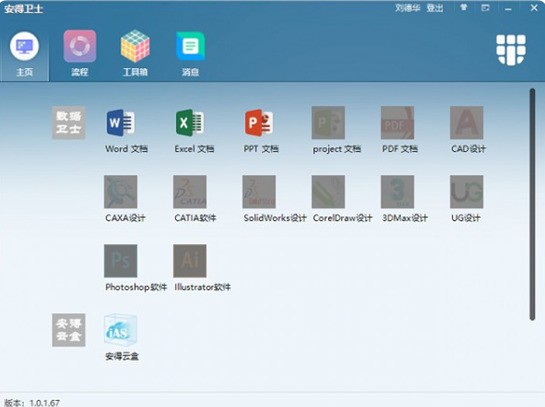The height and width of the screenshot is (407, 545).
Task: Switch to the 主页 tab
Action: coord(24,54)
